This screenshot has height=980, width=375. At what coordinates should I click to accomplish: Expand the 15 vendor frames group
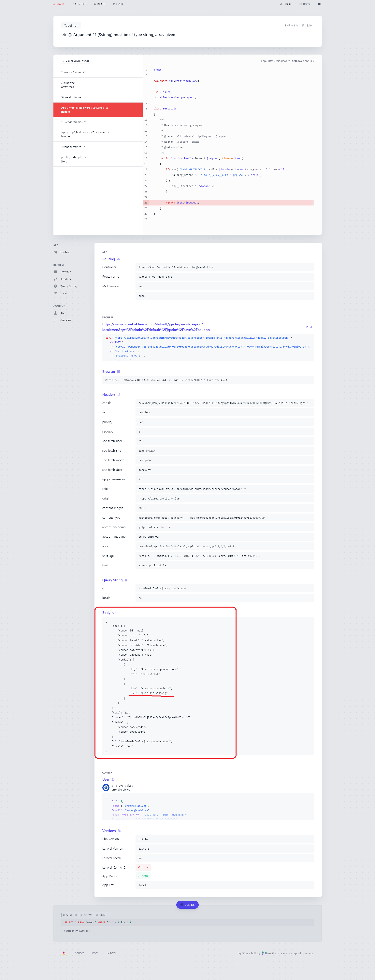click(74, 122)
